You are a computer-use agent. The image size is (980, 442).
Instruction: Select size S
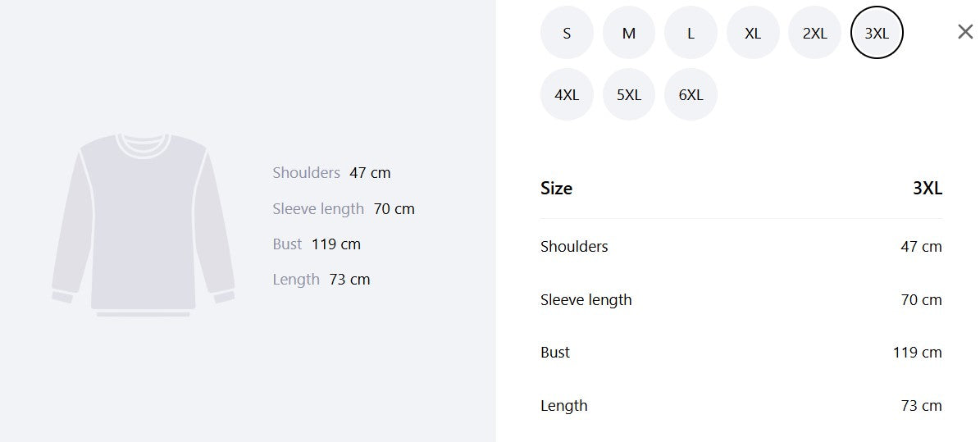click(567, 33)
